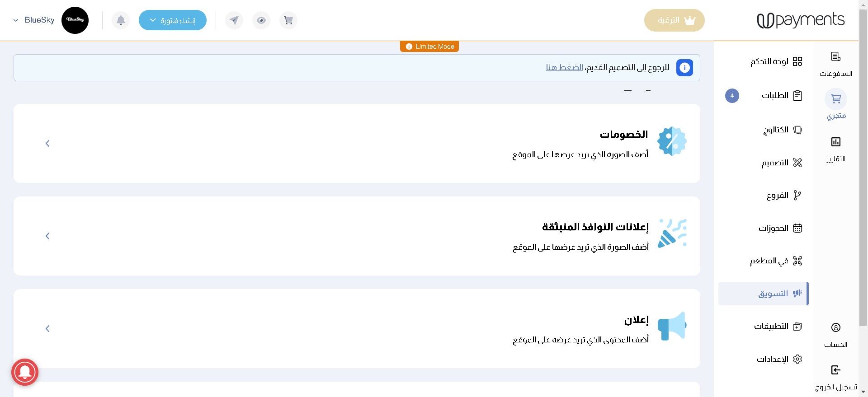Viewport: 868px width, 397px height.
Task: Open المدفوعات in the side rail
Action: click(x=836, y=64)
